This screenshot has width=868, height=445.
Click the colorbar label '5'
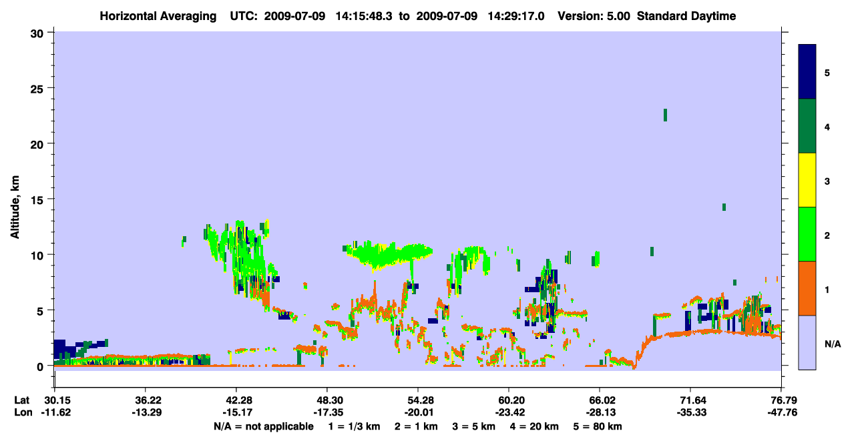(827, 72)
